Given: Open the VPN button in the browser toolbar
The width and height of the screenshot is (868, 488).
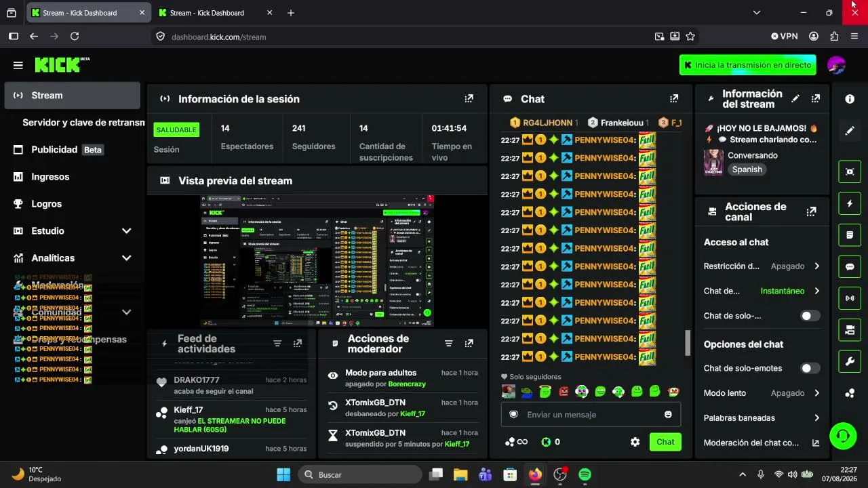Looking at the screenshot, I should pos(785,37).
